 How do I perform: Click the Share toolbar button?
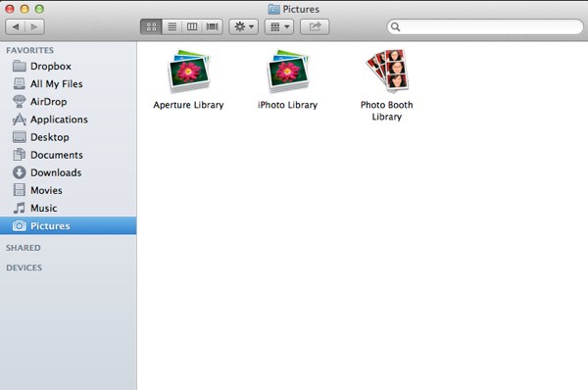click(315, 26)
